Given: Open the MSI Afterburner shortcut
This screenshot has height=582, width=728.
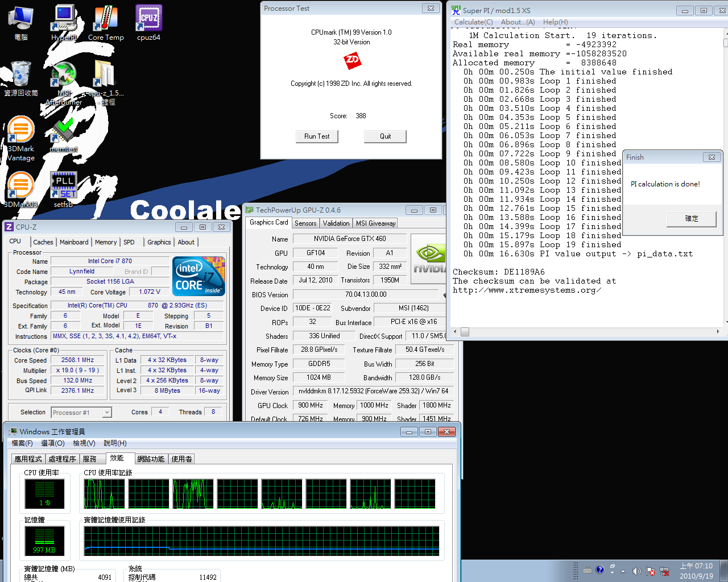Looking at the screenshot, I should [64, 83].
